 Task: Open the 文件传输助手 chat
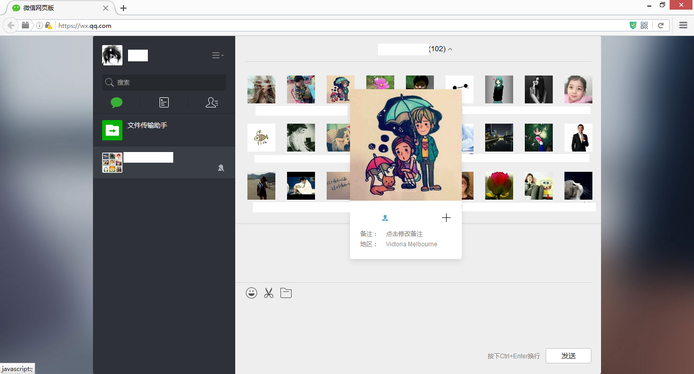pyautogui.click(x=164, y=130)
